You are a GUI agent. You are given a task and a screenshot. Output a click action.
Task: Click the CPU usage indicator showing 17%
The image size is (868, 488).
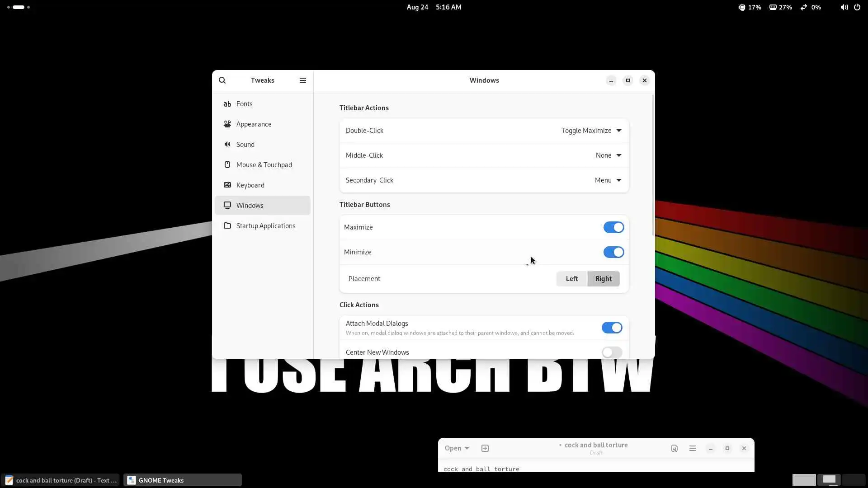750,7
